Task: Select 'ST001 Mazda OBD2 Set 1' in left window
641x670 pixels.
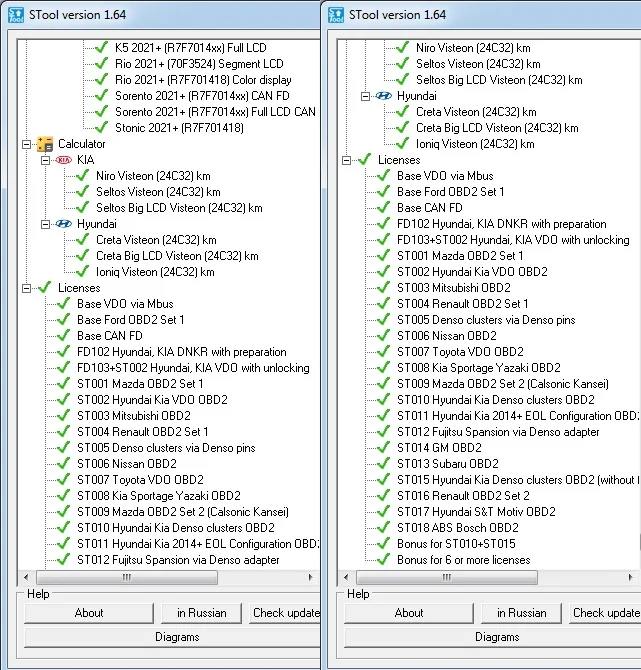Action: [140, 384]
